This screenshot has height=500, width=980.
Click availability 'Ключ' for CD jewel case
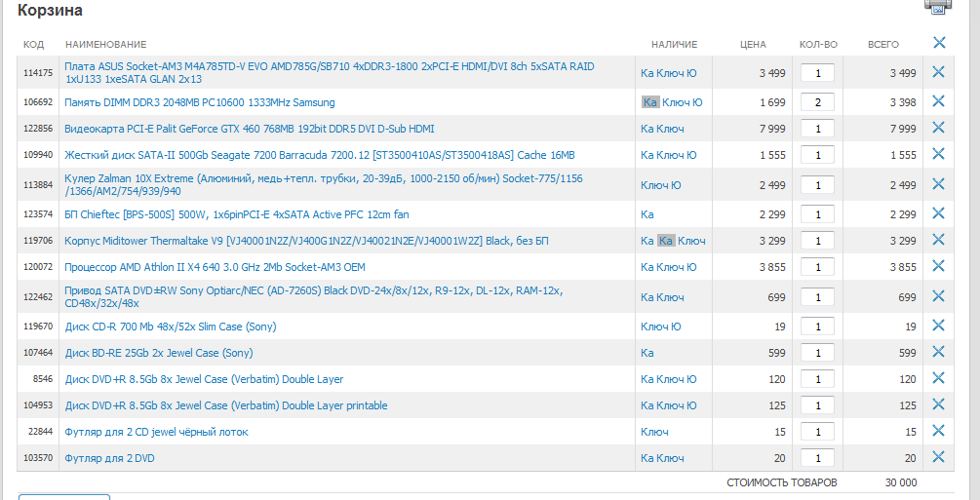pyautogui.click(x=654, y=432)
